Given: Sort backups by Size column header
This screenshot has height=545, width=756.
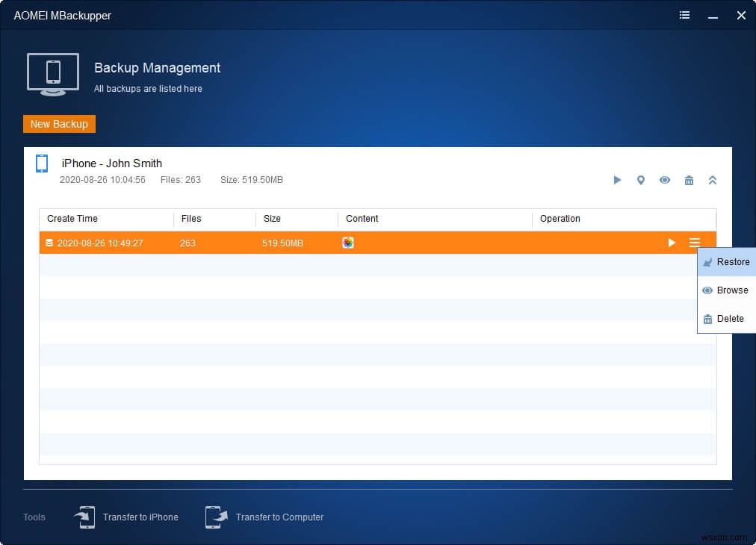Looking at the screenshot, I should [272, 219].
